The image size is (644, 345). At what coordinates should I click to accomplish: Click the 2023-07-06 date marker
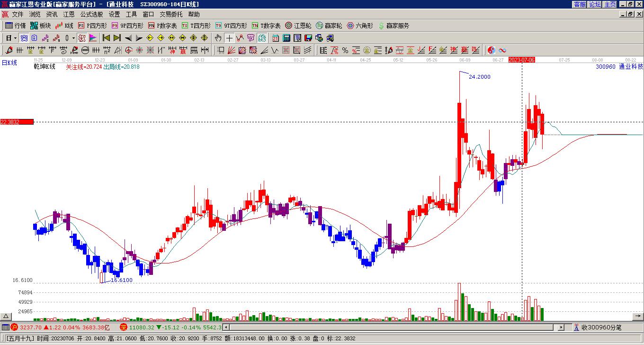[522, 60]
